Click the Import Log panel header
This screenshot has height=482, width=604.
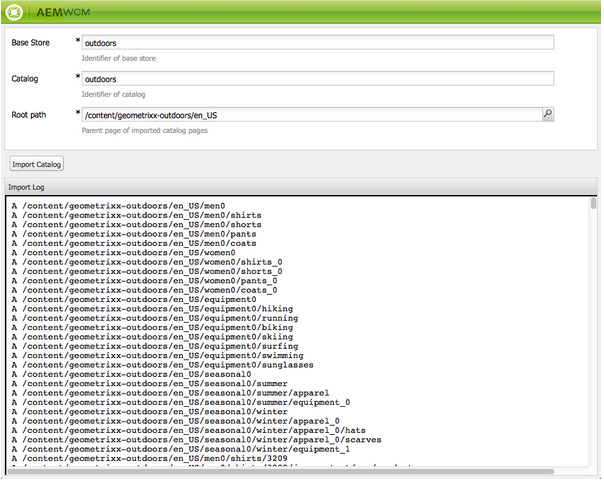point(301,187)
